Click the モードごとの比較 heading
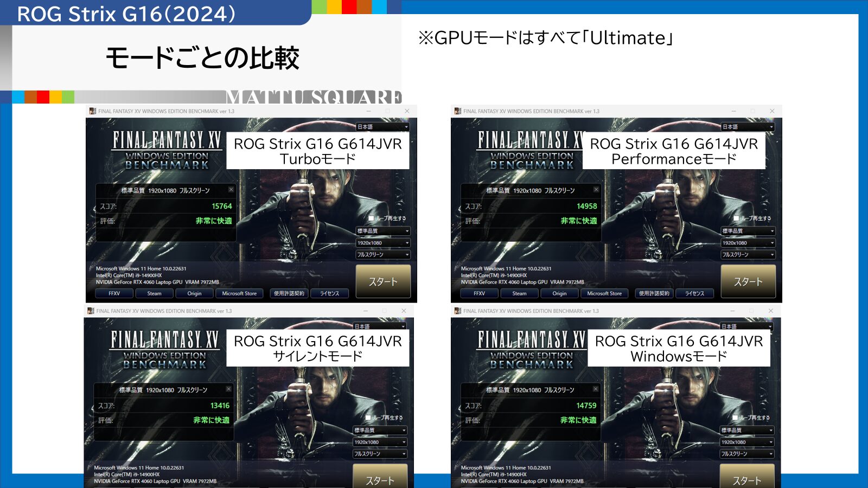 [202, 58]
